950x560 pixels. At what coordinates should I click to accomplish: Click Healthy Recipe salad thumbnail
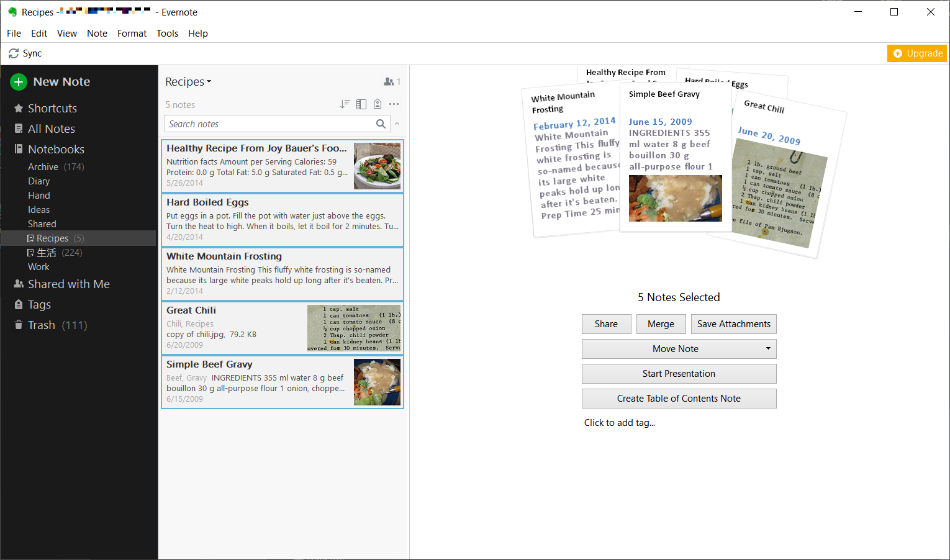point(377,166)
